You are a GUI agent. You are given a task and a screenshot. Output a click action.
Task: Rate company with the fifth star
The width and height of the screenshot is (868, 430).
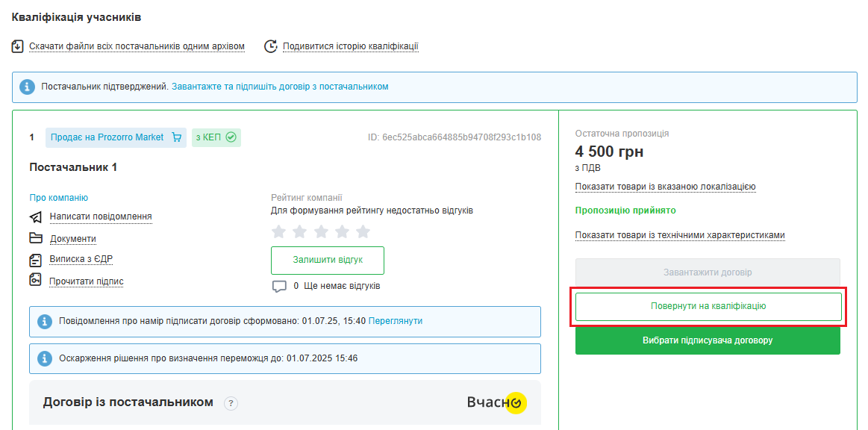coord(363,231)
